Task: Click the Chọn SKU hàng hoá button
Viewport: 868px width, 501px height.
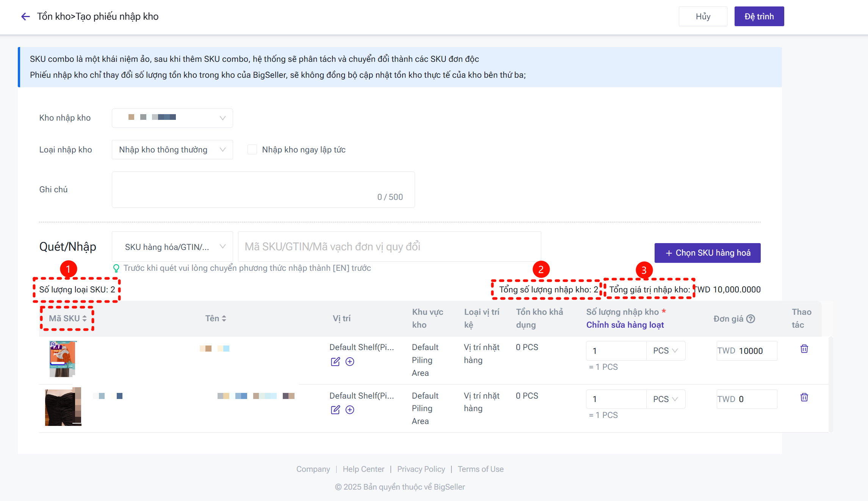Action: [707, 253]
